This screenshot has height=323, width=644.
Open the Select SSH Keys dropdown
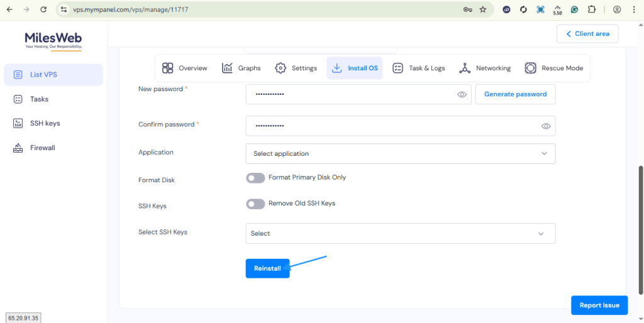400,233
